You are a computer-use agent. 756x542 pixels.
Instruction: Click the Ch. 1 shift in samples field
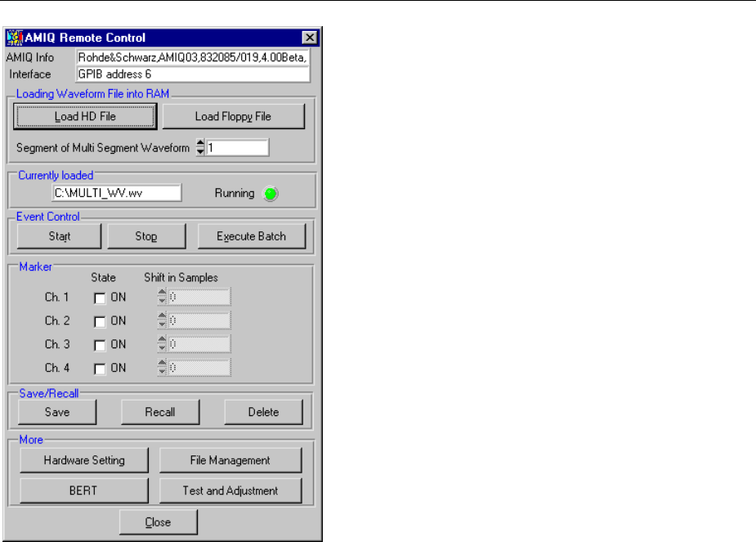tap(199, 297)
